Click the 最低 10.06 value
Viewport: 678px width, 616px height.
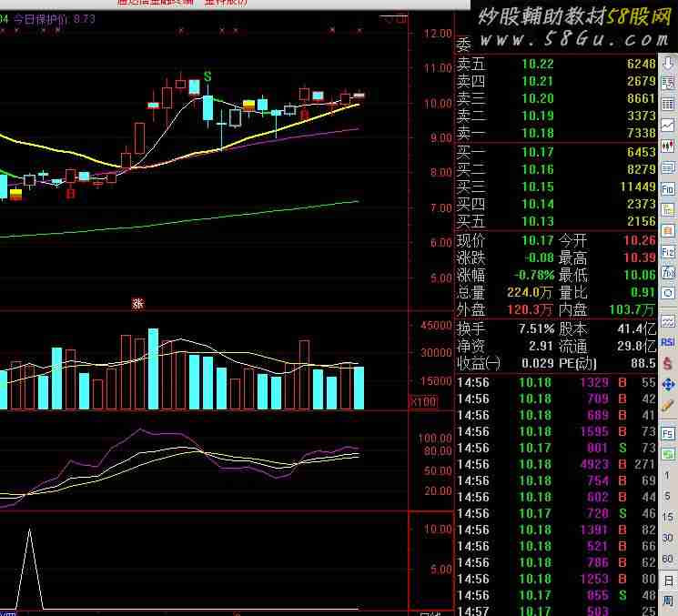640,276
